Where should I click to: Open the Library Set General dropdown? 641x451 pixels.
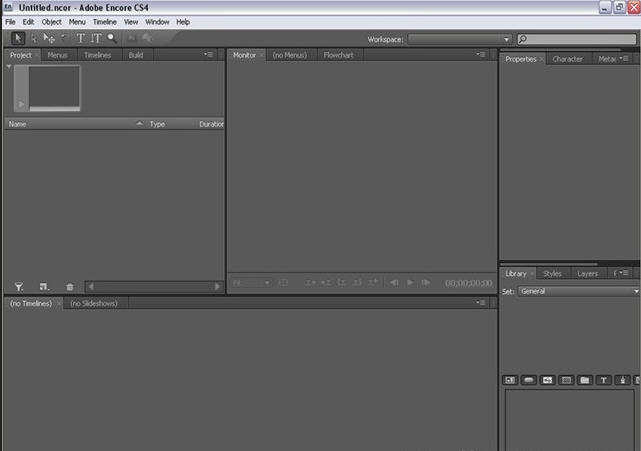[x=578, y=291]
